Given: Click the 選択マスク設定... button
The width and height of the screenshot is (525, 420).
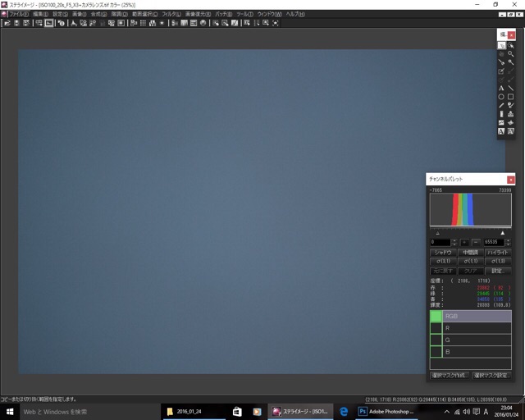Looking at the screenshot, I should [x=492, y=376].
